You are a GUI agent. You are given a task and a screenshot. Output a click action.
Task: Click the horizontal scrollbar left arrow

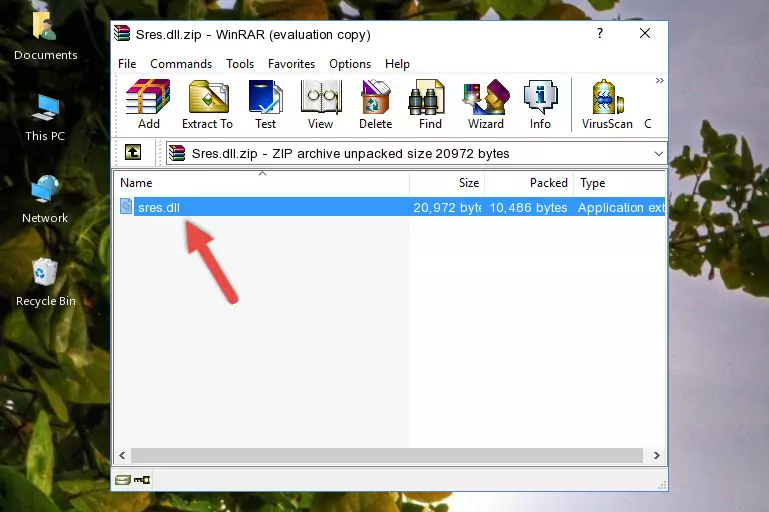122,456
